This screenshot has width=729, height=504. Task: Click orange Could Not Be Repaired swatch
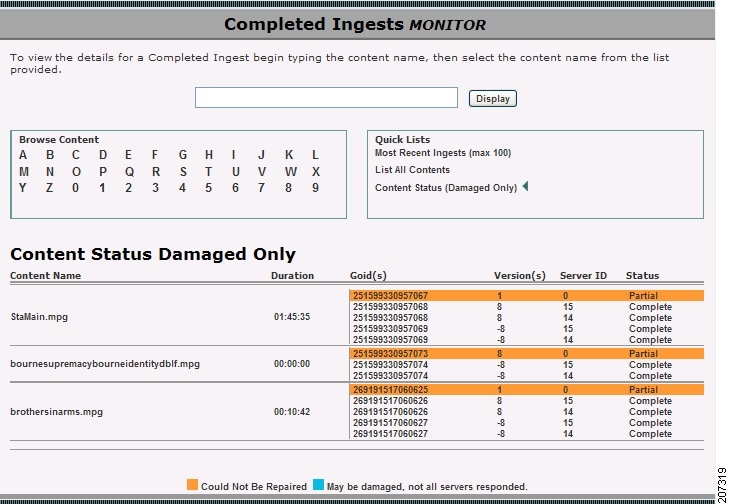pyautogui.click(x=192, y=484)
